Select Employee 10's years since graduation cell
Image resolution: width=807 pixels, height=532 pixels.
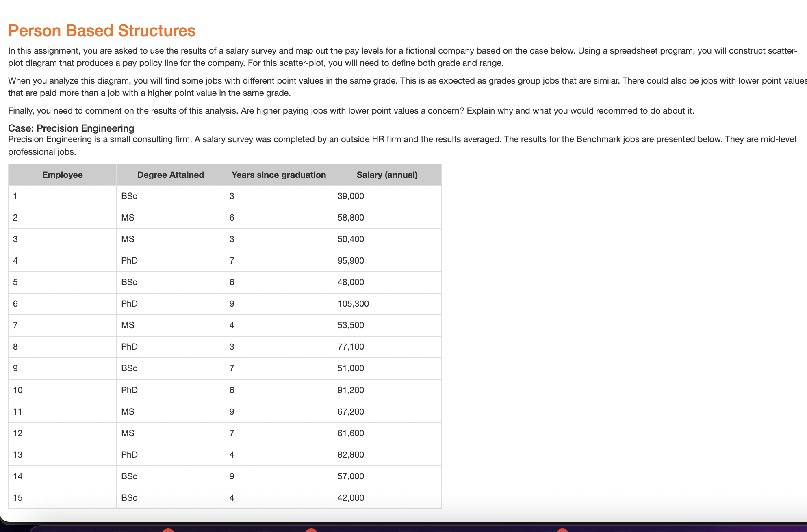(232, 390)
